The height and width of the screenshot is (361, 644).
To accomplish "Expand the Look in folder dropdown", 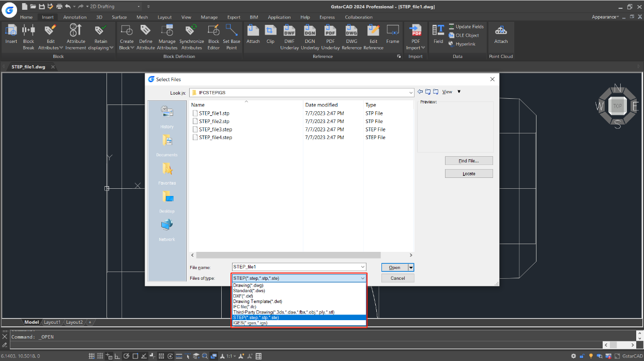I will (x=411, y=93).
